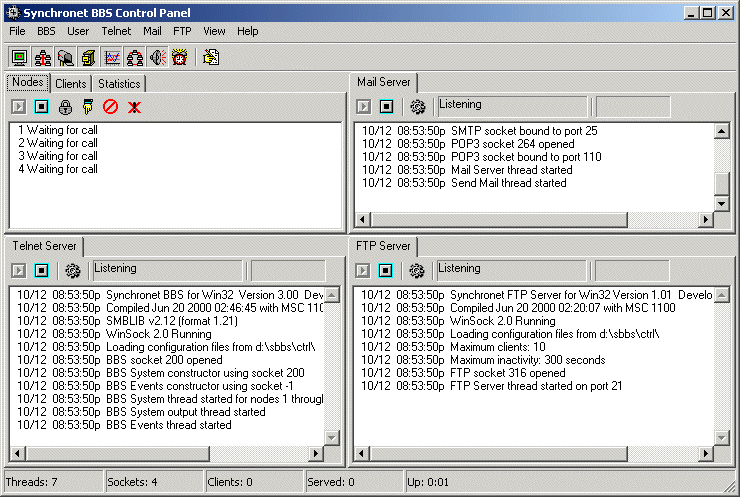The height and width of the screenshot is (497, 740).
Task: Open FTP Server configuration gear icon
Action: 418,271
